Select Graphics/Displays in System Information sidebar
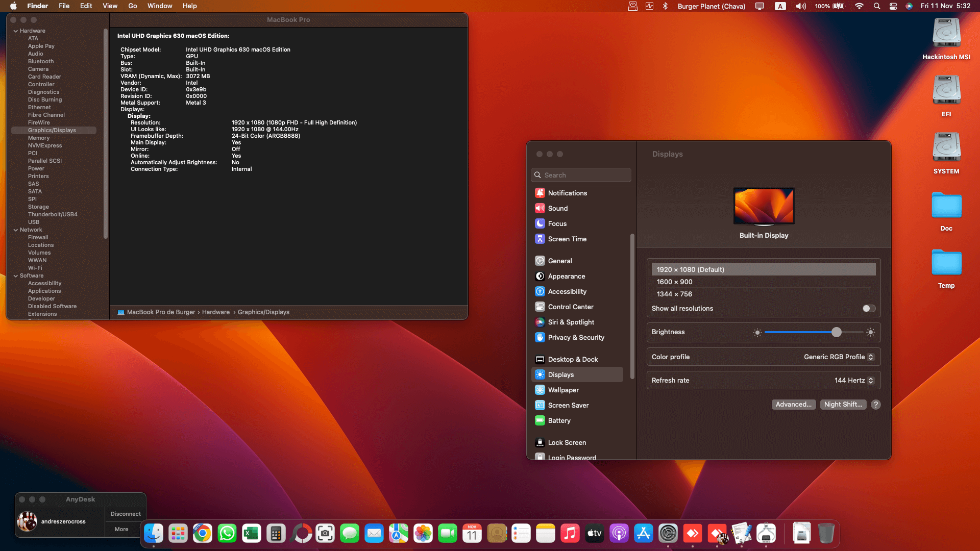980x551 pixels. pyautogui.click(x=54, y=131)
